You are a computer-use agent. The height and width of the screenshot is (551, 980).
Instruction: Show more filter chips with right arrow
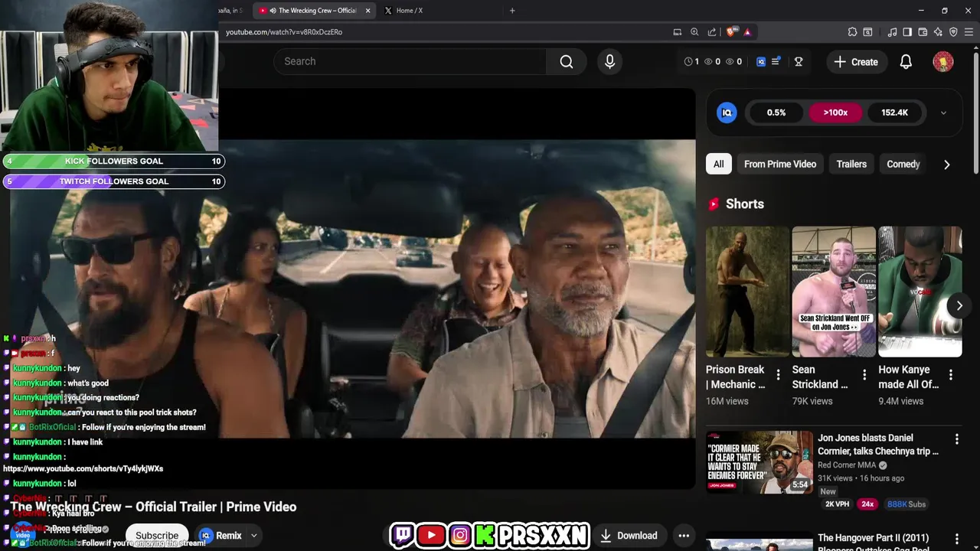pyautogui.click(x=946, y=165)
